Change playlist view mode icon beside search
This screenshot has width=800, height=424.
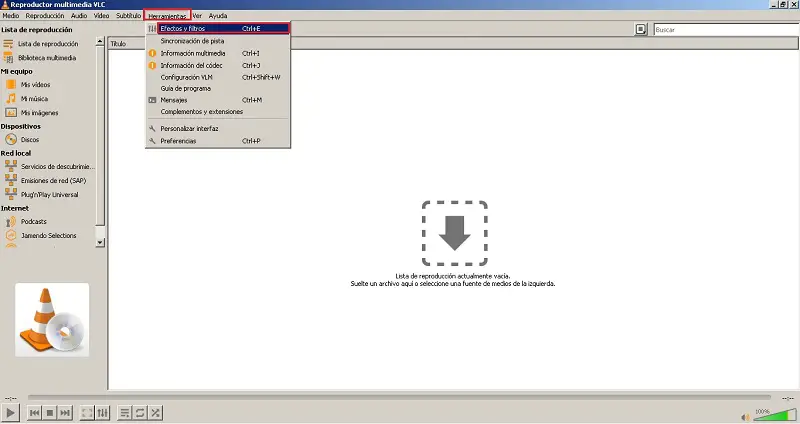[641, 30]
